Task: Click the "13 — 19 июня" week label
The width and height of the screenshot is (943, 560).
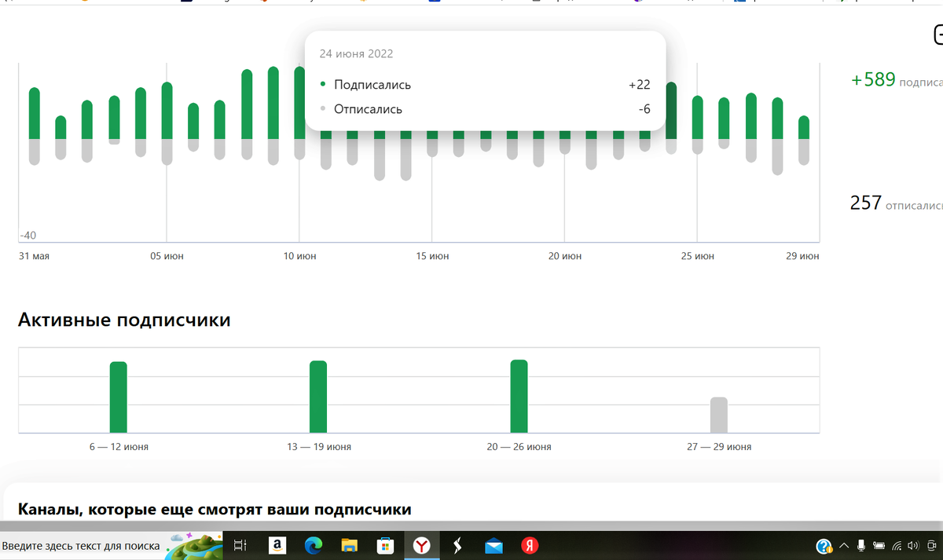Action: click(318, 446)
